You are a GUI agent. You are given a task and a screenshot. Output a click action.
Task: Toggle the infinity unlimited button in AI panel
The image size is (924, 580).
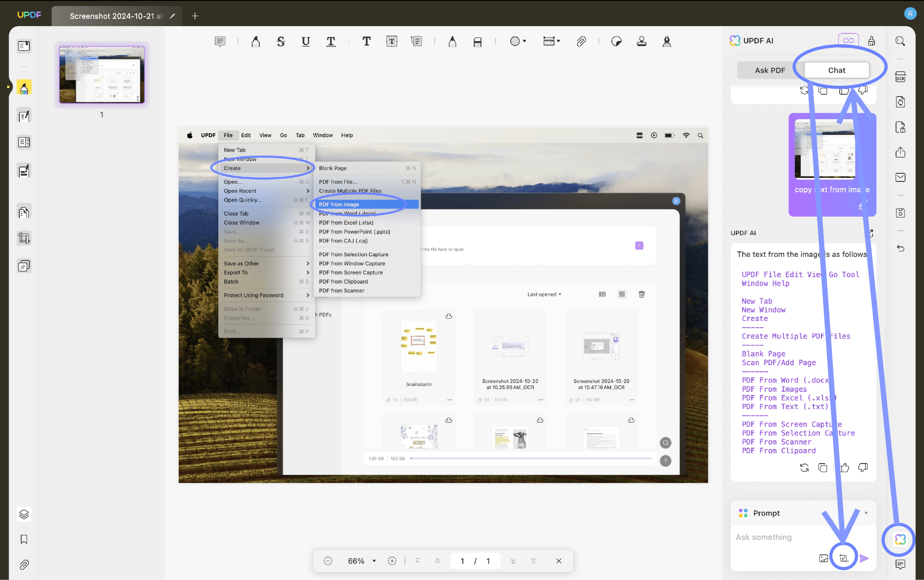point(848,41)
